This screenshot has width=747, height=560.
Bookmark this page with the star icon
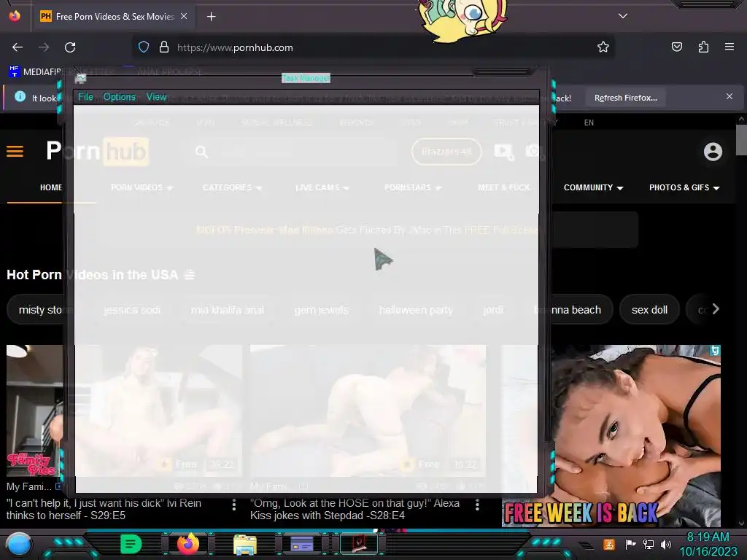coord(603,47)
